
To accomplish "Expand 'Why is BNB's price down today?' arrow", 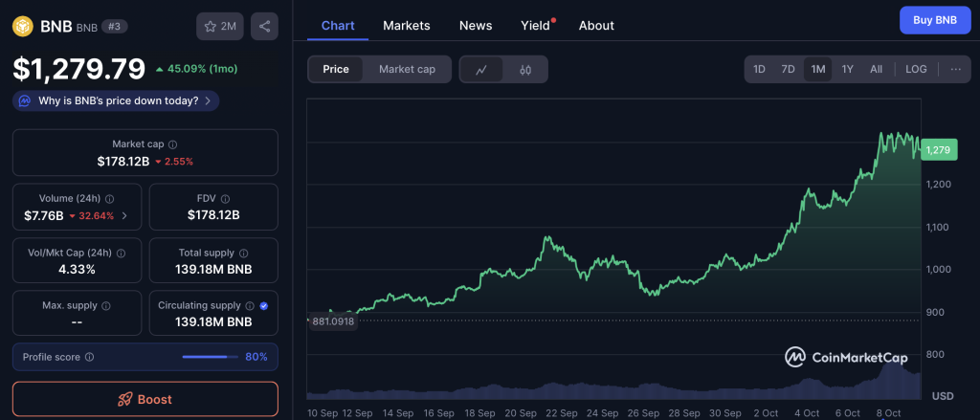I will pos(208,100).
